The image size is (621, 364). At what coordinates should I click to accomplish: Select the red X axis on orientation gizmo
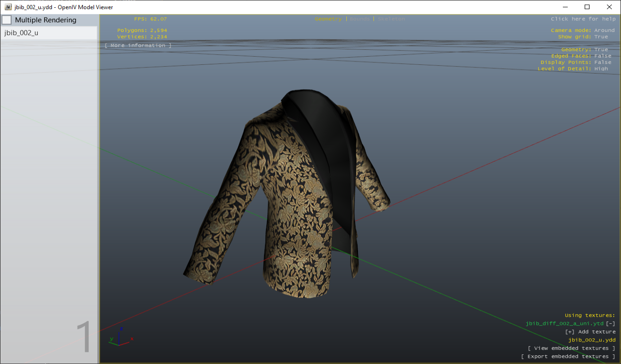coord(131,339)
